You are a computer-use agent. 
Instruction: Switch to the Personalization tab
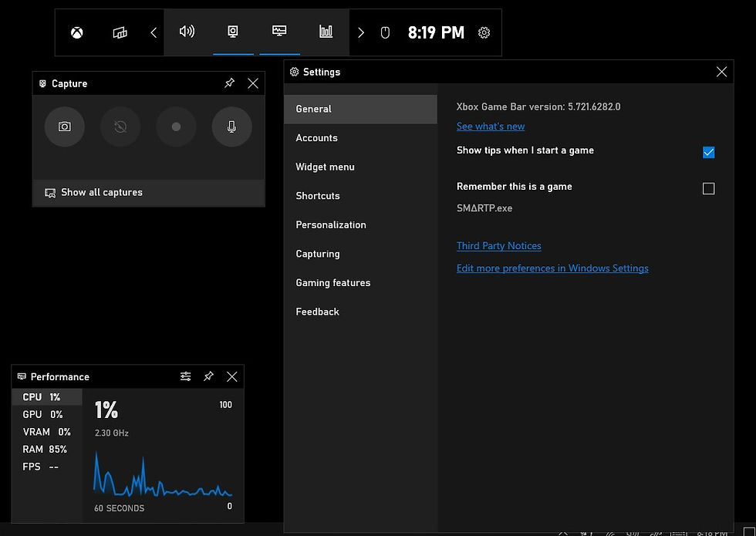pos(361,225)
